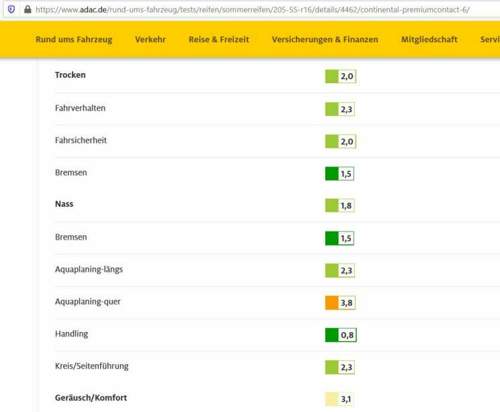Select the Fahrsicherheit row label
Screen dimensions: 500x412
pos(81,140)
